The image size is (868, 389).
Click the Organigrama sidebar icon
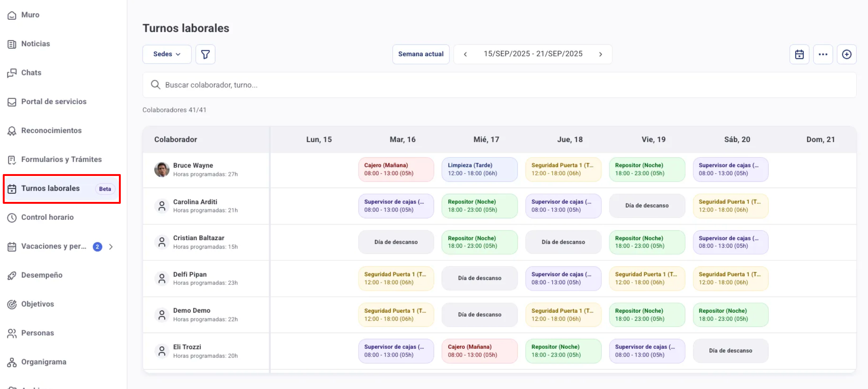pos(12,362)
